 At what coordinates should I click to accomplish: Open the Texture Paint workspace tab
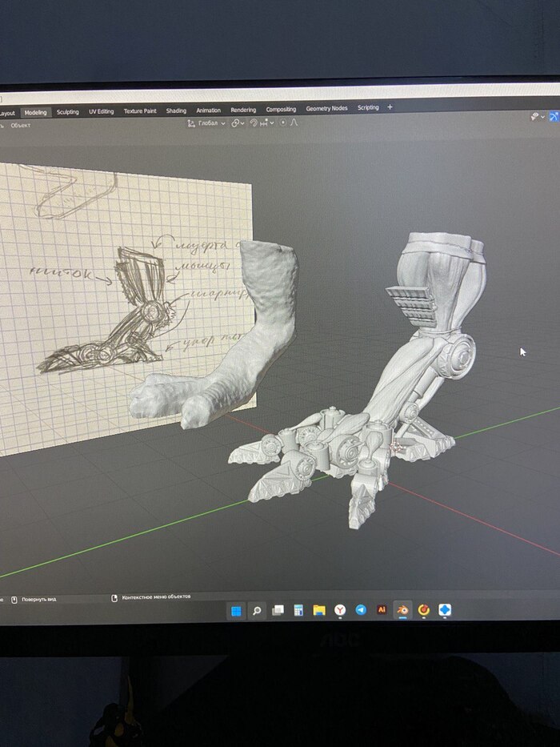(x=140, y=111)
